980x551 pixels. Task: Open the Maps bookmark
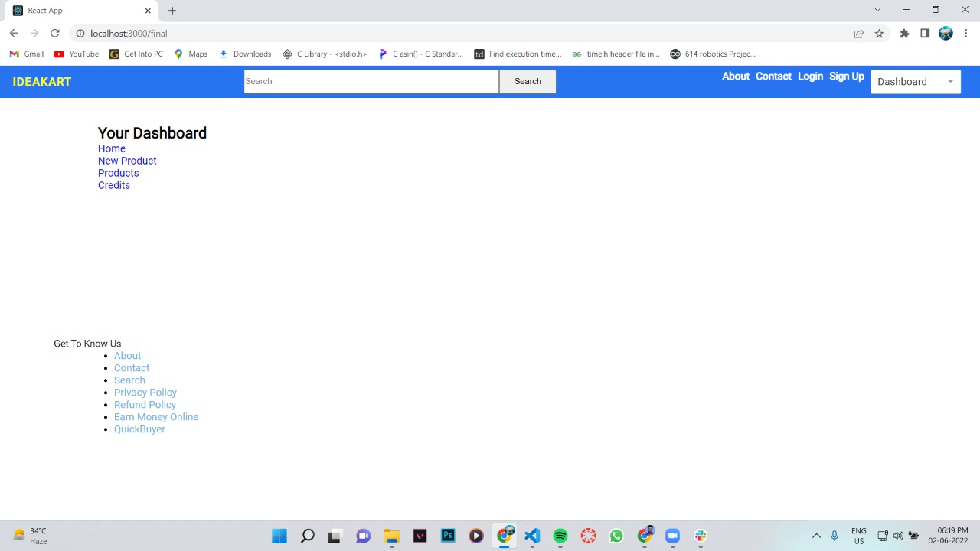tap(190, 54)
